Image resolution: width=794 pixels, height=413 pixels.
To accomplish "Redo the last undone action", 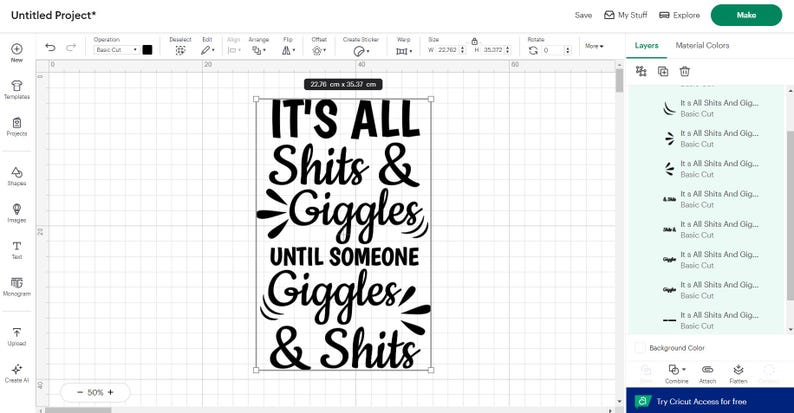I will tap(71, 47).
